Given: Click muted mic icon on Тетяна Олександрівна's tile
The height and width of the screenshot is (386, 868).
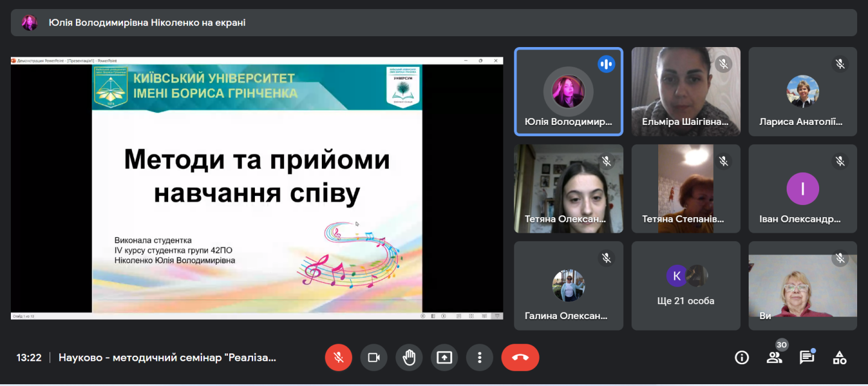Looking at the screenshot, I should point(606,161).
